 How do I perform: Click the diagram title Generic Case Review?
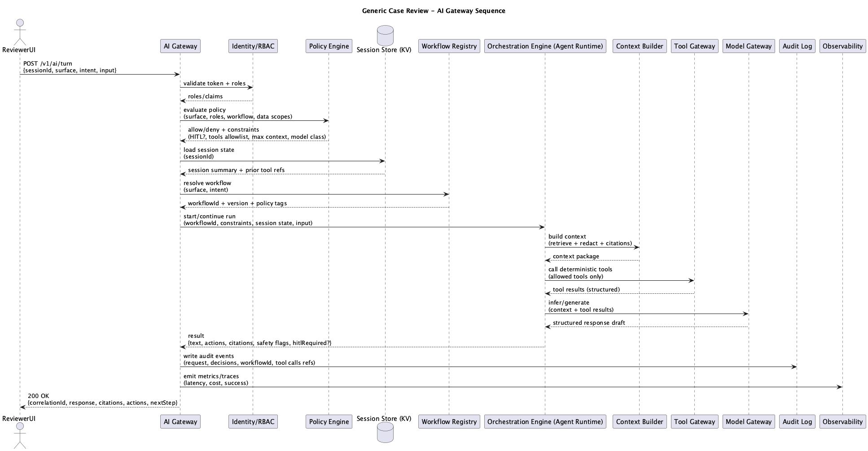click(434, 10)
